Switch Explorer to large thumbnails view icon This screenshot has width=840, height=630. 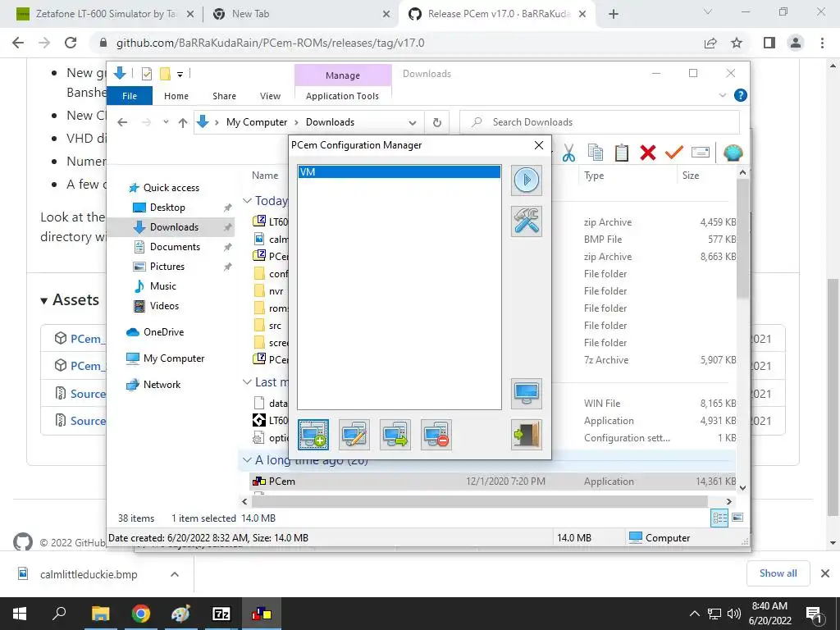point(737,518)
